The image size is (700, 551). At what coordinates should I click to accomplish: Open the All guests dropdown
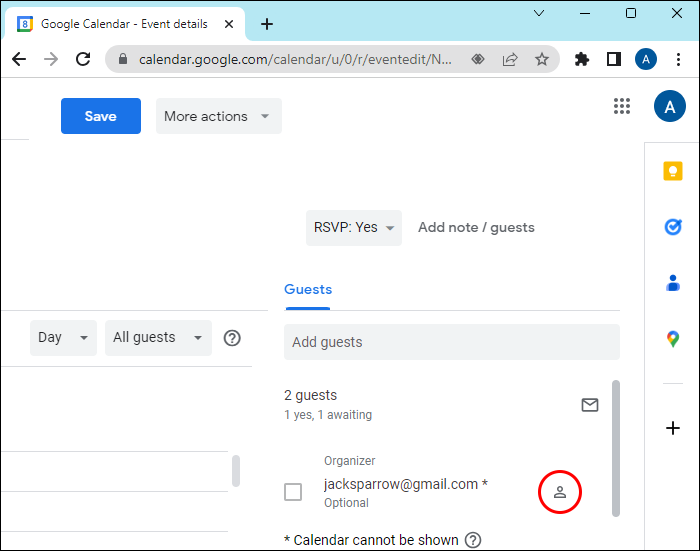click(x=157, y=338)
